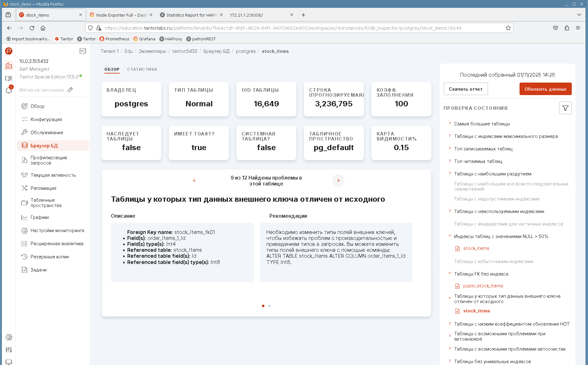Bookmark this page with the star icon
This screenshot has width=588, height=365.
pyautogui.click(x=508, y=28)
